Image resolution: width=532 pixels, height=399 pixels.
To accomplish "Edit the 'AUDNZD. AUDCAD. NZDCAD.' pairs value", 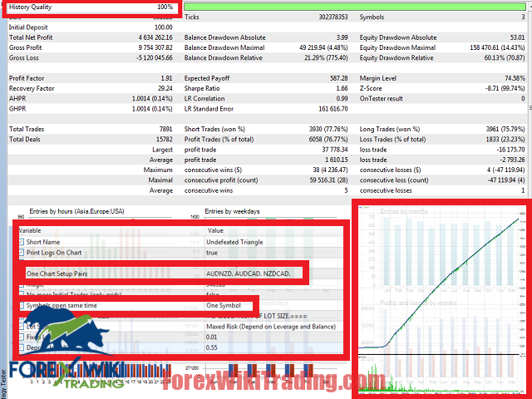I will click(249, 273).
